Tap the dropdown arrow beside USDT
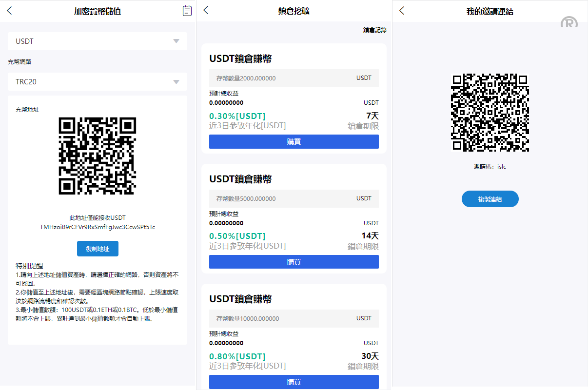This screenshot has height=390, width=588. 176,41
